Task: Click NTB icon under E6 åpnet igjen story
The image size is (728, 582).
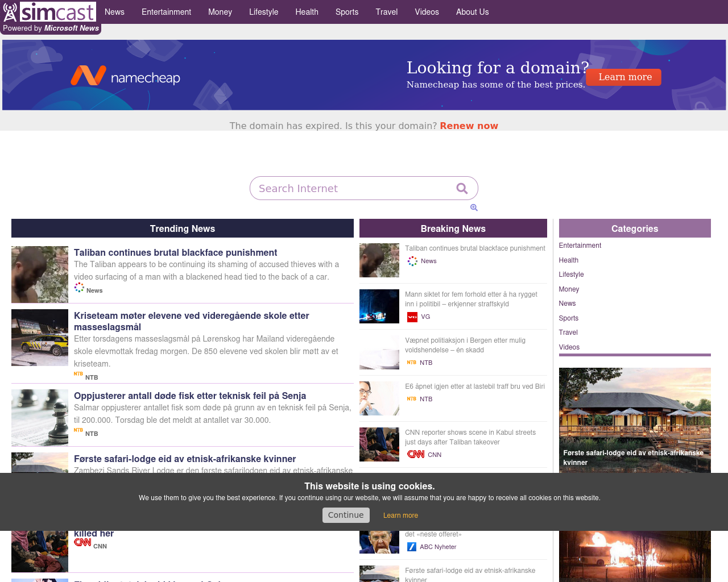Action: click(412, 398)
